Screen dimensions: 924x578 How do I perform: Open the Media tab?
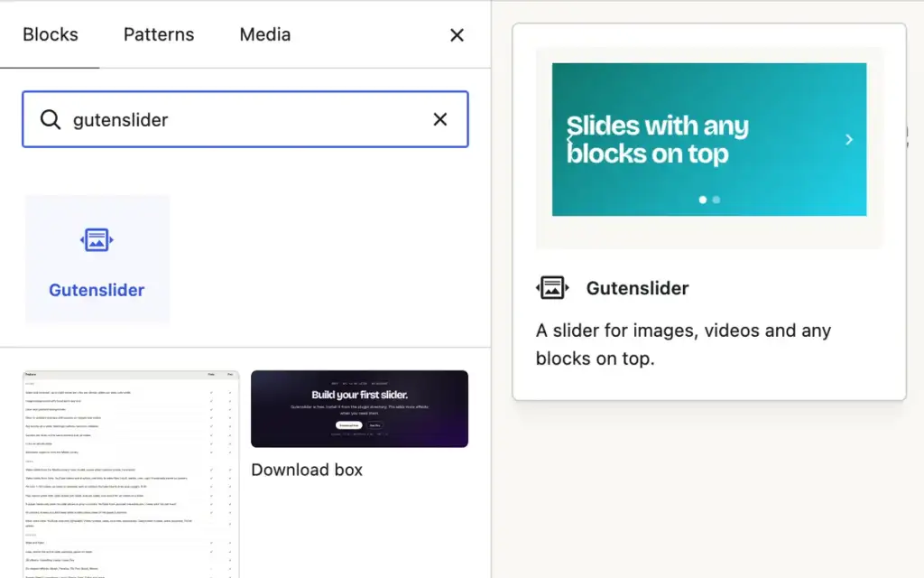[264, 34]
